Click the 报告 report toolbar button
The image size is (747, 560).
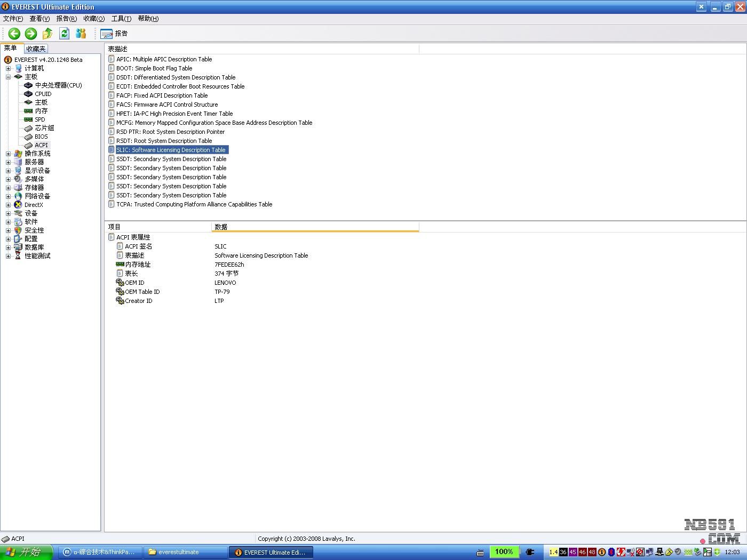tap(114, 34)
